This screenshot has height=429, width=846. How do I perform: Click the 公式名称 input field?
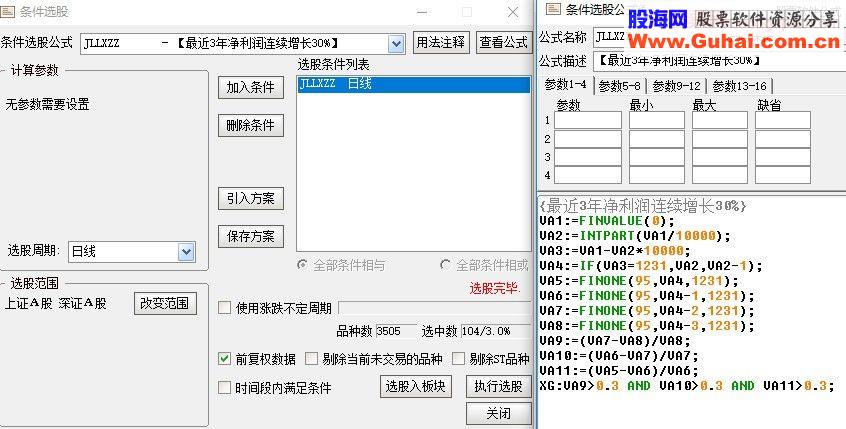click(609, 36)
